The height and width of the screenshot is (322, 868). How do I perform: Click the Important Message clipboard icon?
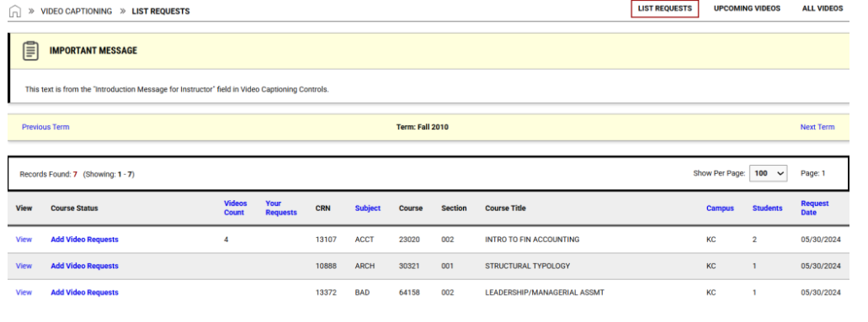pos(30,50)
